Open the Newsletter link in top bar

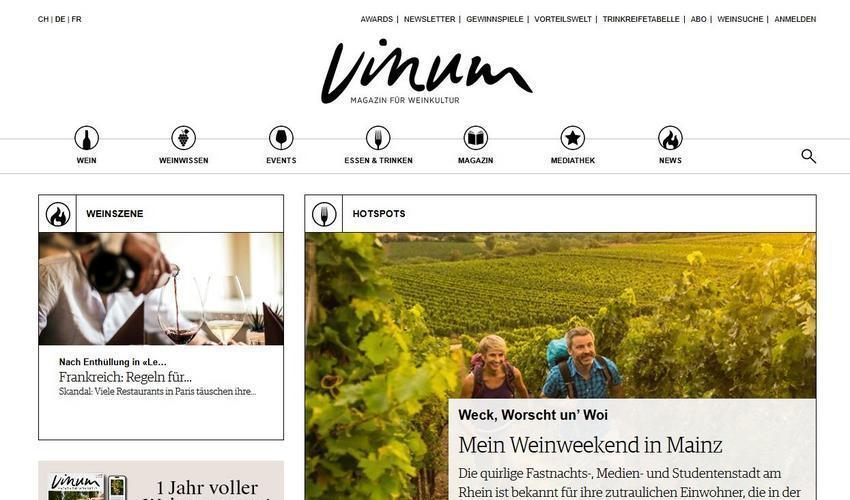(429, 19)
